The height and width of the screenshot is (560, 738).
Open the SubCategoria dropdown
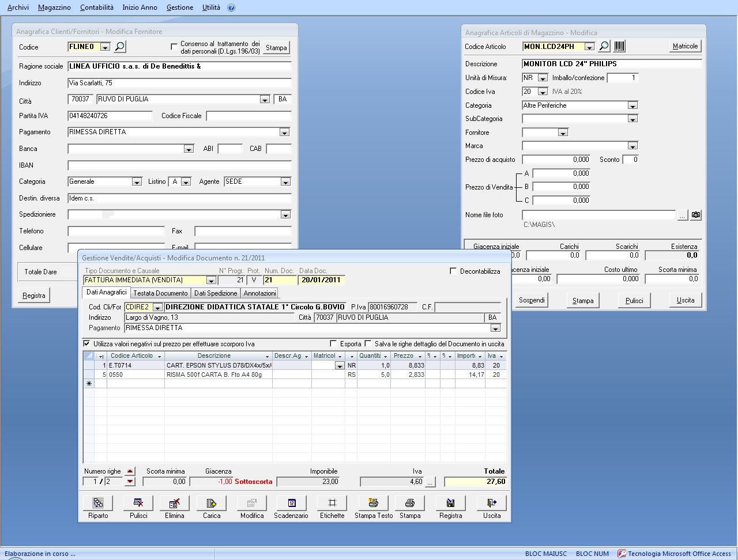point(632,119)
